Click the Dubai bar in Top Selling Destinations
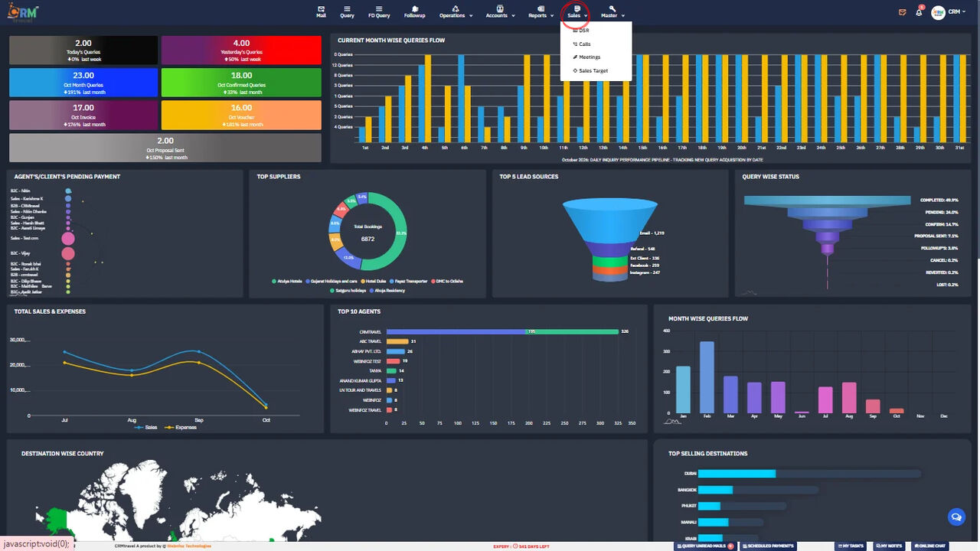The height and width of the screenshot is (551, 980). [737, 474]
